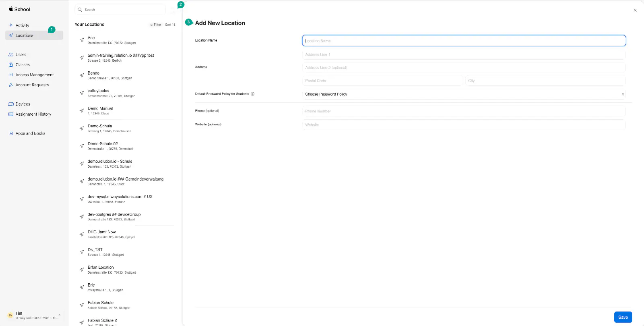Click the Users icon in the sidebar

pyautogui.click(x=11, y=54)
